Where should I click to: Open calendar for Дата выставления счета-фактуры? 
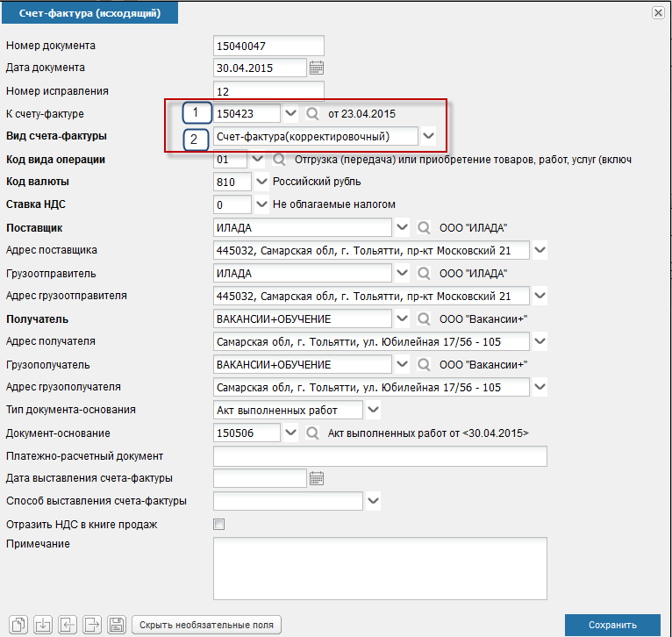click(x=317, y=478)
